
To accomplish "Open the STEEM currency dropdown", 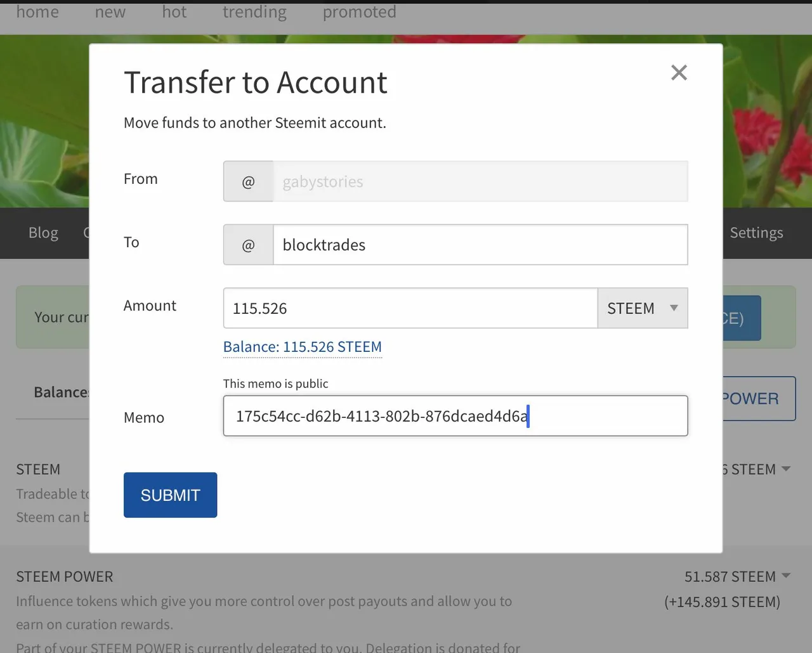I will coord(642,309).
